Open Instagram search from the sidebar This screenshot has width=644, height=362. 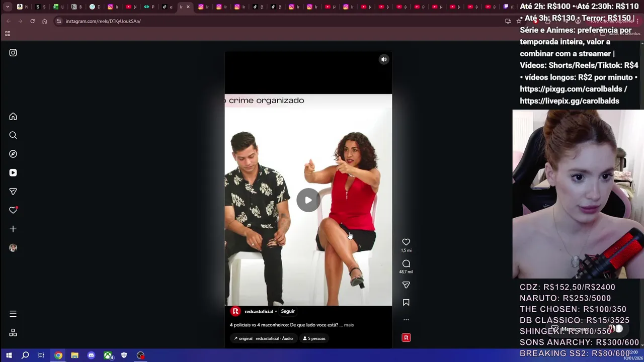[x=13, y=135]
